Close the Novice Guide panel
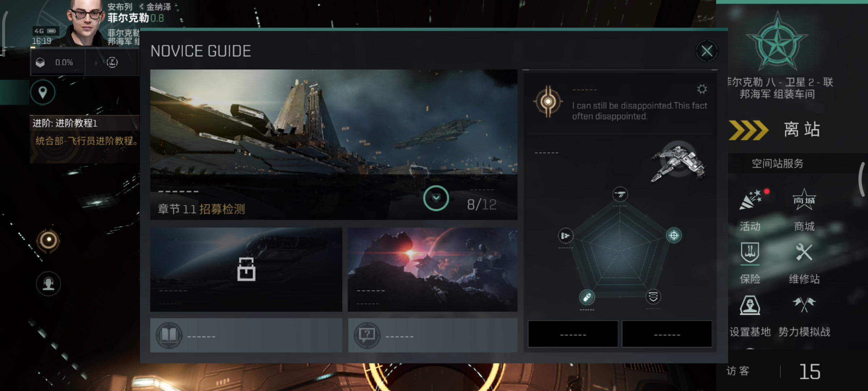Screen dimensions: 868x391 point(707,51)
